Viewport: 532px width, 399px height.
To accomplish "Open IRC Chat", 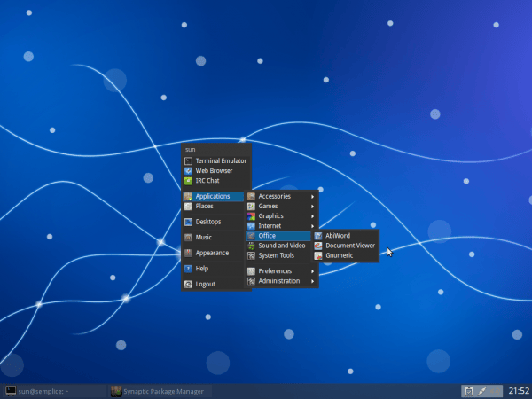I will tap(208, 180).
